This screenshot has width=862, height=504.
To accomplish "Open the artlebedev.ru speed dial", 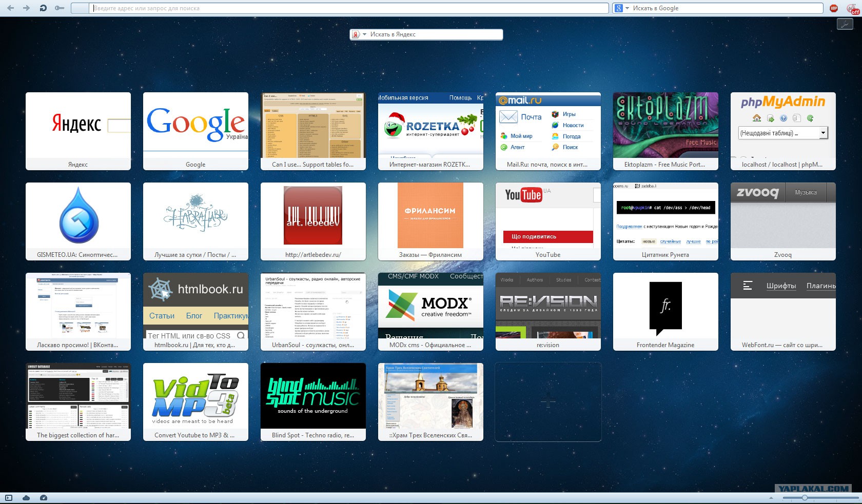I will pos(313,221).
